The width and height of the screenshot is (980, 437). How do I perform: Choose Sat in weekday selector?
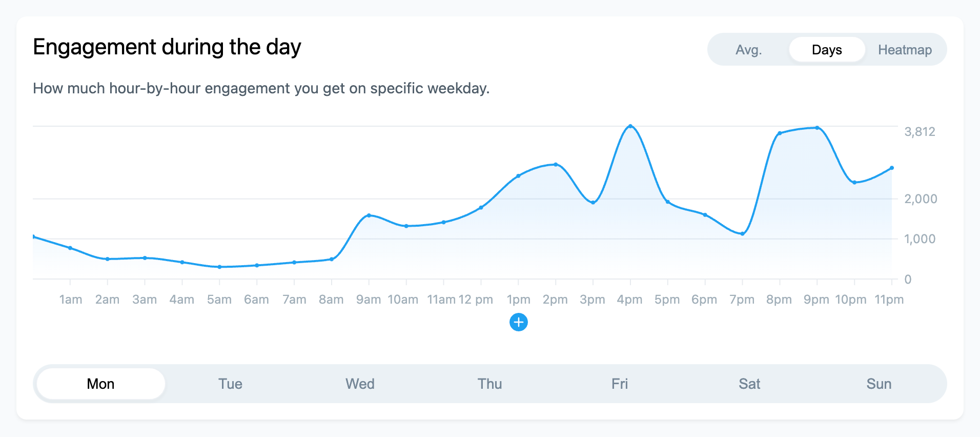point(749,384)
